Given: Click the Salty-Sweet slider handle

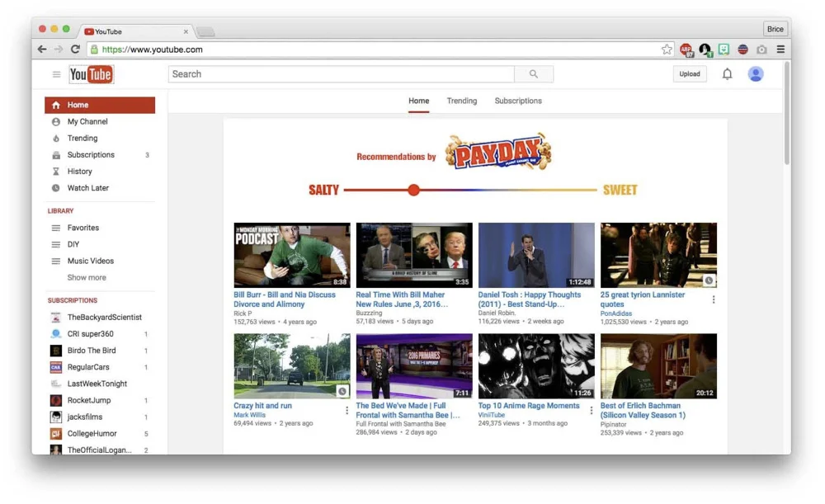Looking at the screenshot, I should click(413, 190).
